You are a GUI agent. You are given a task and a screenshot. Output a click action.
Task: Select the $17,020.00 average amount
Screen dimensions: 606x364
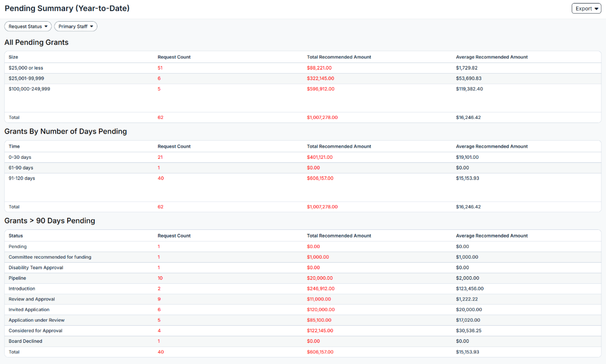(x=468, y=321)
